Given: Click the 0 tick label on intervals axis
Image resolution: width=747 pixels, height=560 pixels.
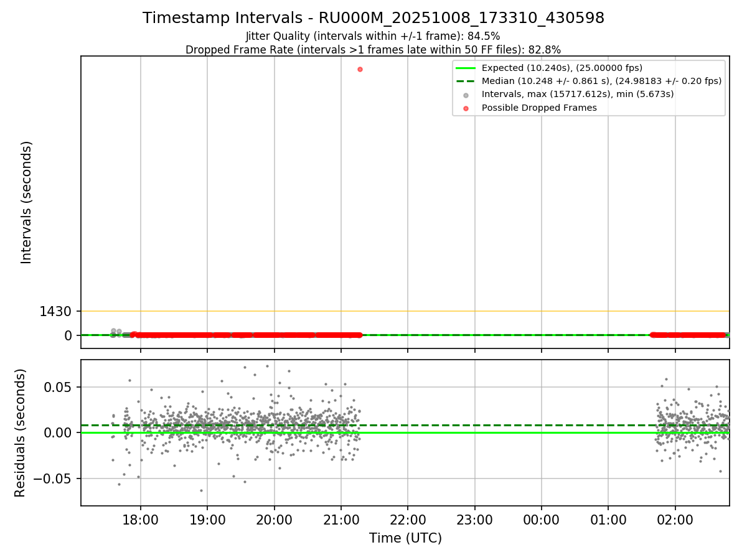Looking at the screenshot, I should [69, 335].
